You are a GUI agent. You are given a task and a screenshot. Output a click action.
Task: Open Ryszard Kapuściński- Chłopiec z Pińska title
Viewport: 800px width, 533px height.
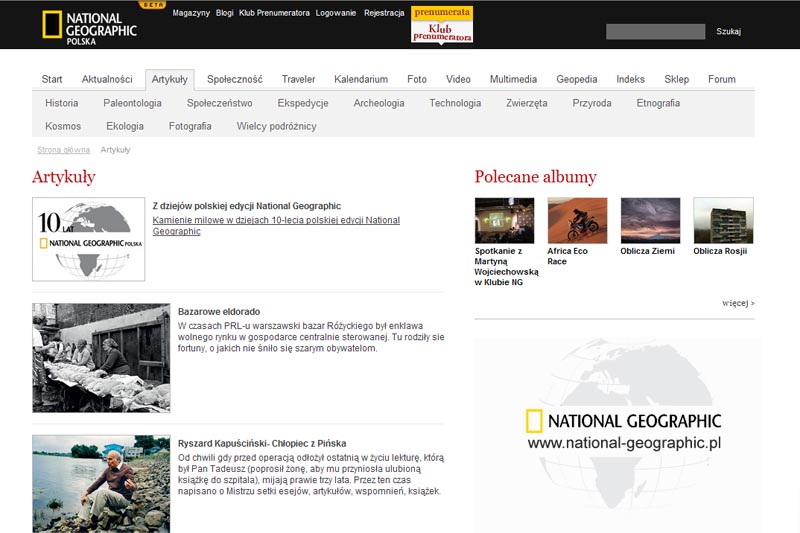[262, 443]
